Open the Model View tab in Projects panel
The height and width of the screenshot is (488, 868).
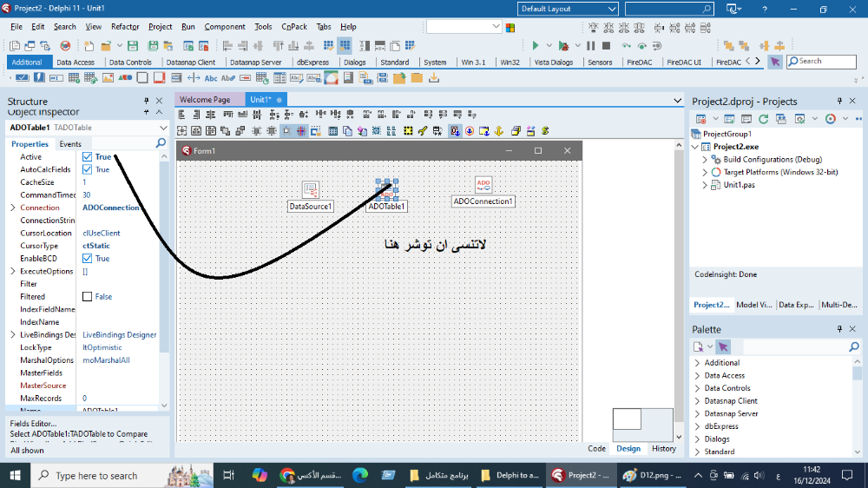[754, 305]
